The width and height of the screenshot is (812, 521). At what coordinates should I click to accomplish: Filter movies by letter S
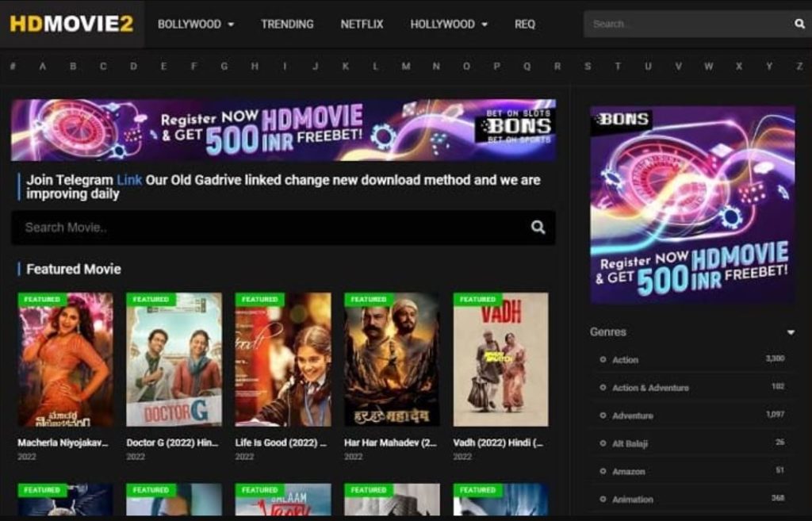point(588,67)
